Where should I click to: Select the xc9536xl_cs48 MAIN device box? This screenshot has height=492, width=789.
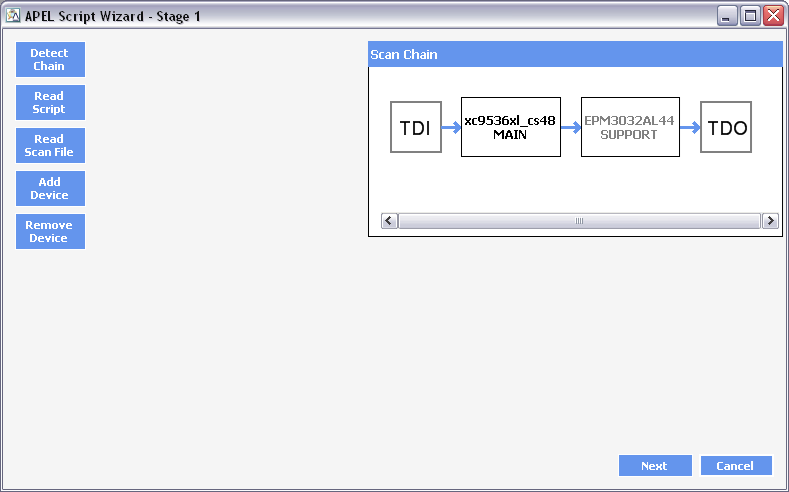[511, 127]
